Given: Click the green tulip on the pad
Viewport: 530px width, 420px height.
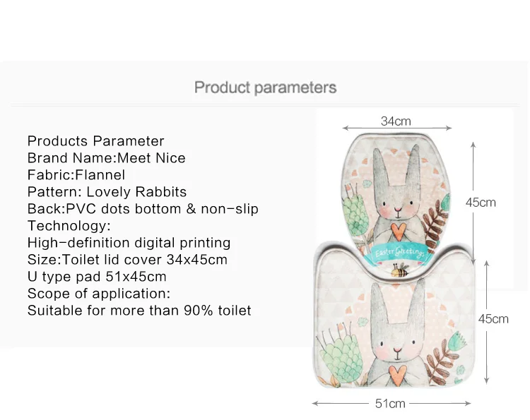Looking at the screenshot, I should pyautogui.click(x=458, y=342).
